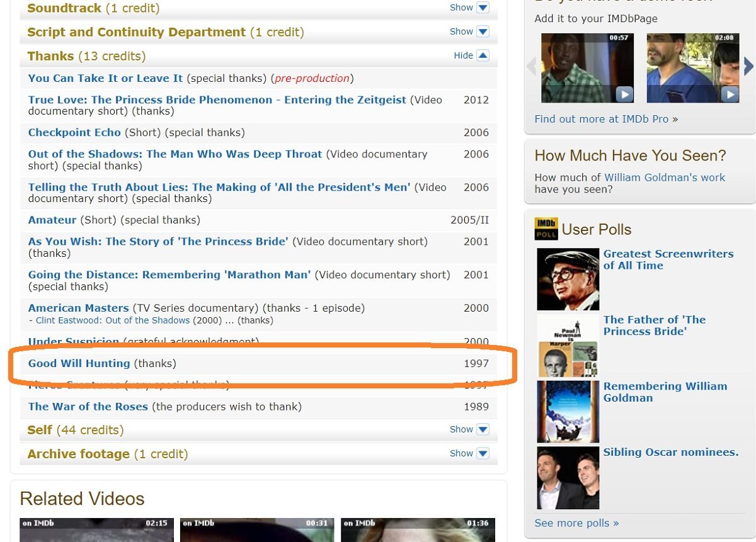Click play icon on the 02:08 video

coord(730,94)
